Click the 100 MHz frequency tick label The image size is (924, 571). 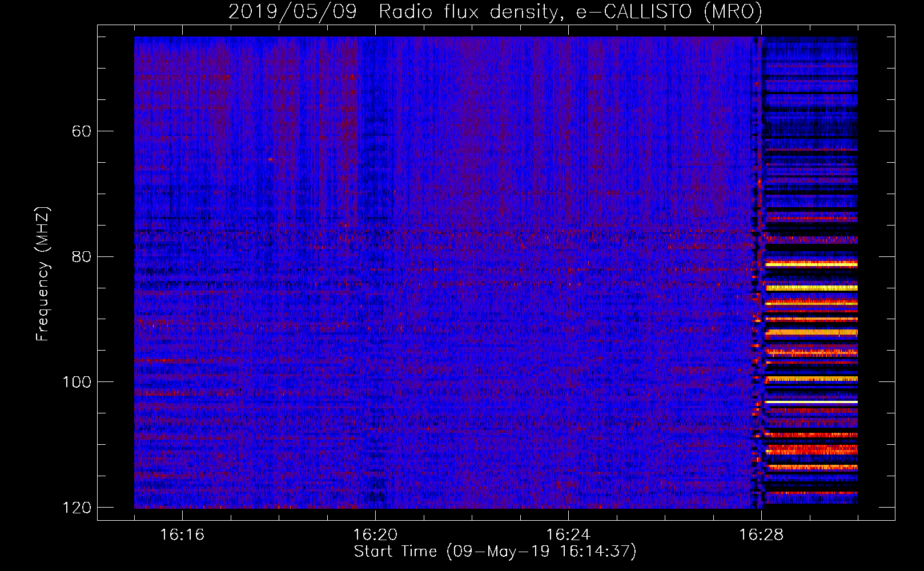tap(77, 381)
